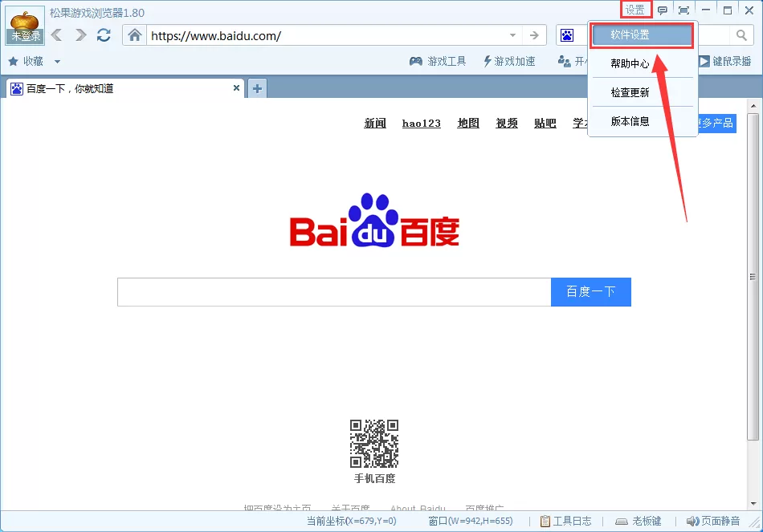
Task: Select 帮助中心 from the menu
Action: tap(643, 63)
